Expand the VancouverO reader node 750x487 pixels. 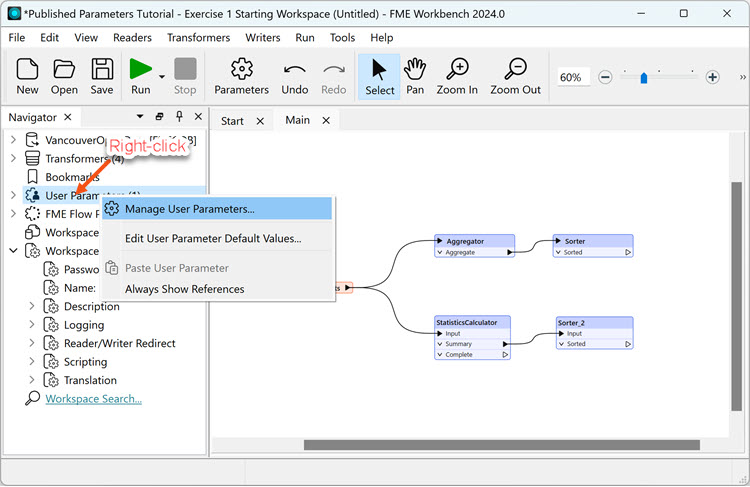(13, 140)
